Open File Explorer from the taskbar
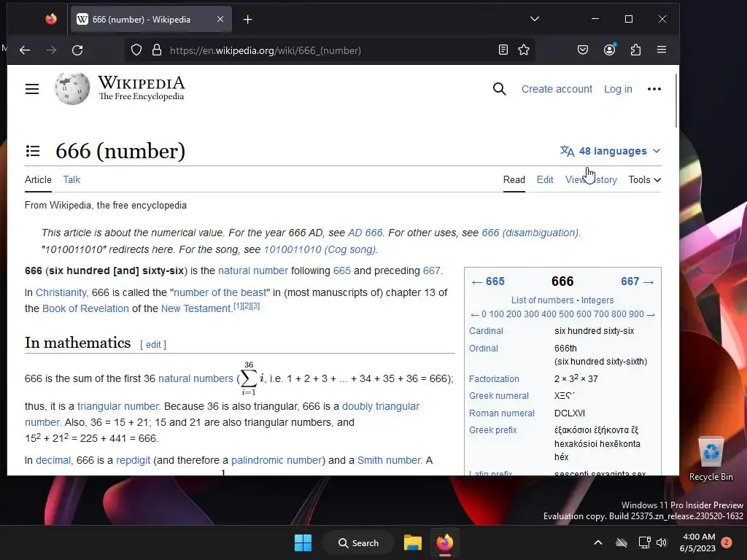Screen dimensions: 747x560 413,542
